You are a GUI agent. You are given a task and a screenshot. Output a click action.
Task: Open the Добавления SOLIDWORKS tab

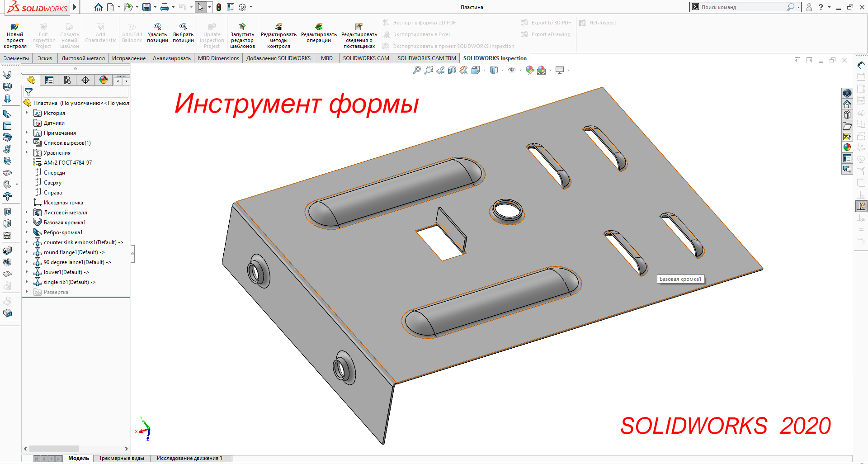(278, 58)
